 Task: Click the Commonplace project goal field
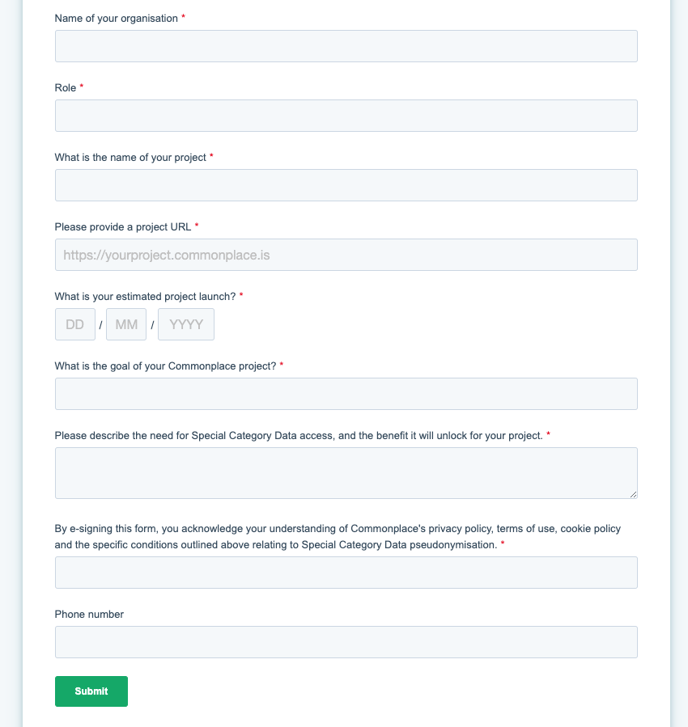tap(346, 394)
